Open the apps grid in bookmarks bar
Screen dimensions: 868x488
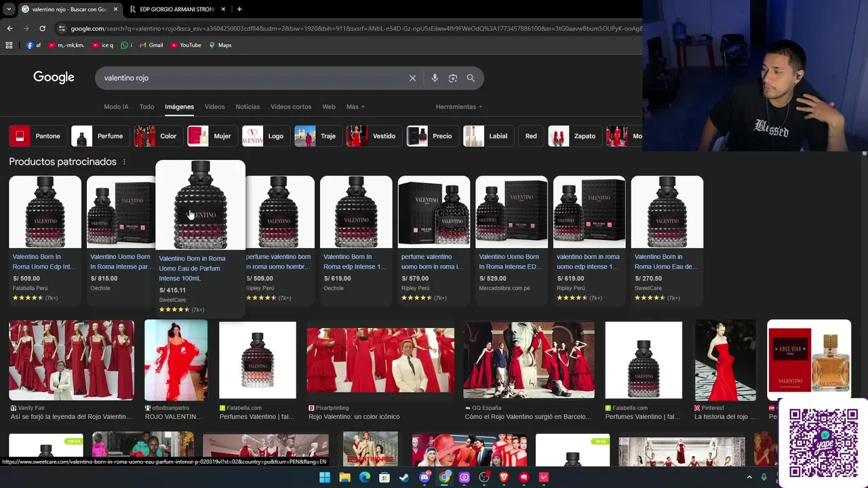tap(9, 45)
